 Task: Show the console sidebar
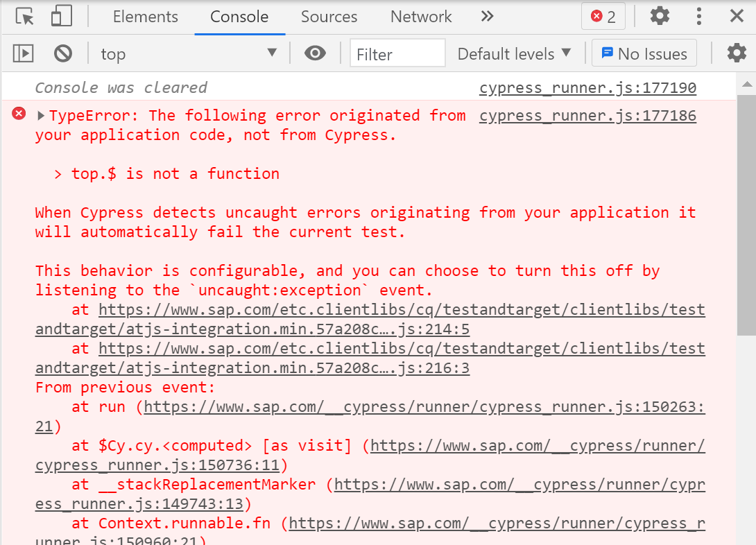click(x=23, y=53)
